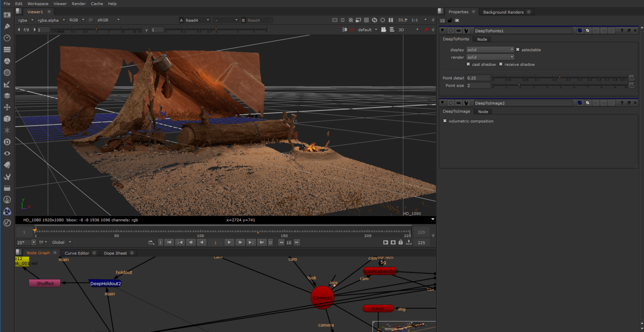
Task: Play the timeline forward
Action: 229,242
